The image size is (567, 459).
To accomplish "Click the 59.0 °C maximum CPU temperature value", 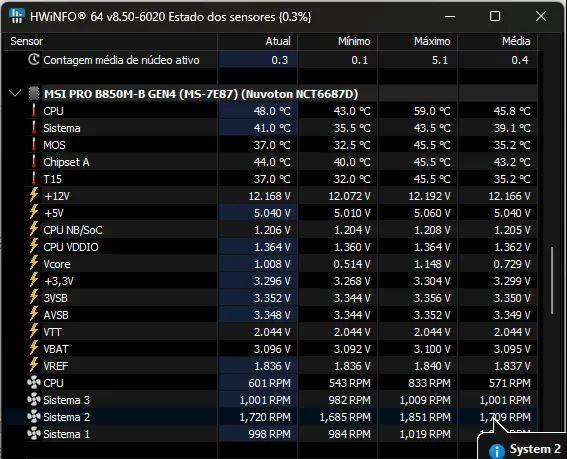I will tap(432, 111).
